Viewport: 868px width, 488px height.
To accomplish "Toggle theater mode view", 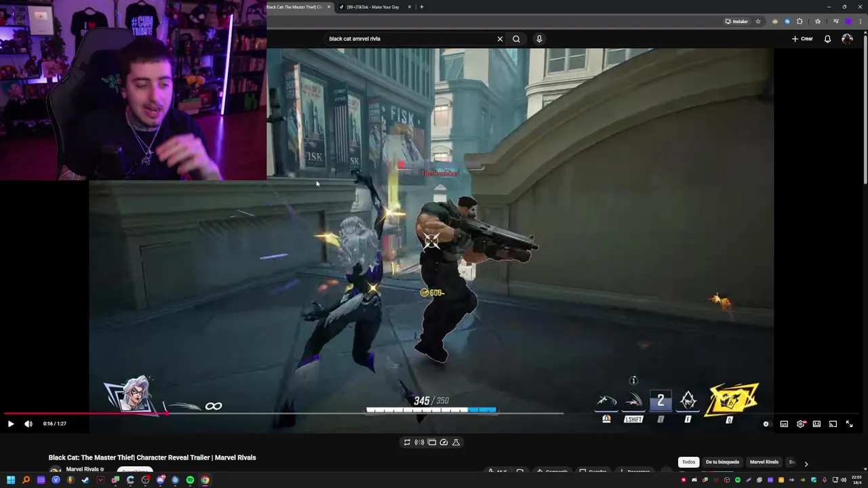I will tap(816, 424).
